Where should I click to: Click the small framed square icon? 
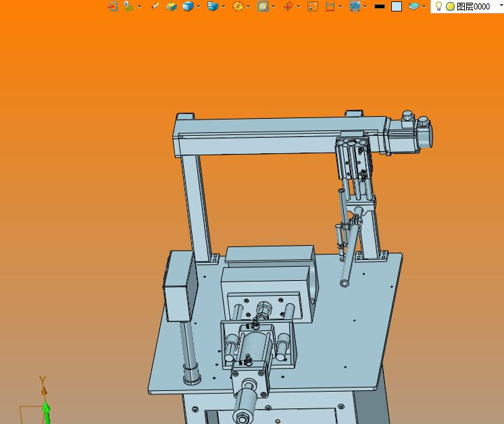point(313,7)
